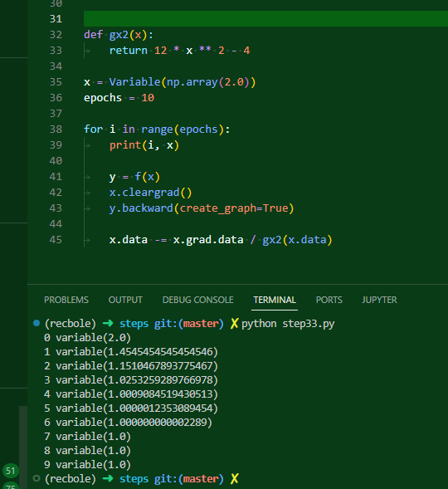Click 'Variable(np.array(2.0))' in line 35
The height and width of the screenshot is (489, 448).
click(183, 82)
